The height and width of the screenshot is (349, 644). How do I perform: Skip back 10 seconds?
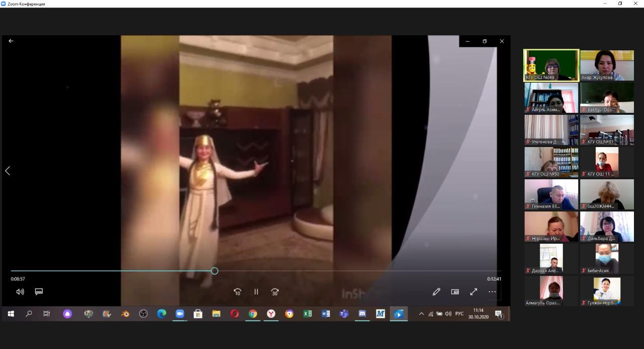(x=237, y=292)
